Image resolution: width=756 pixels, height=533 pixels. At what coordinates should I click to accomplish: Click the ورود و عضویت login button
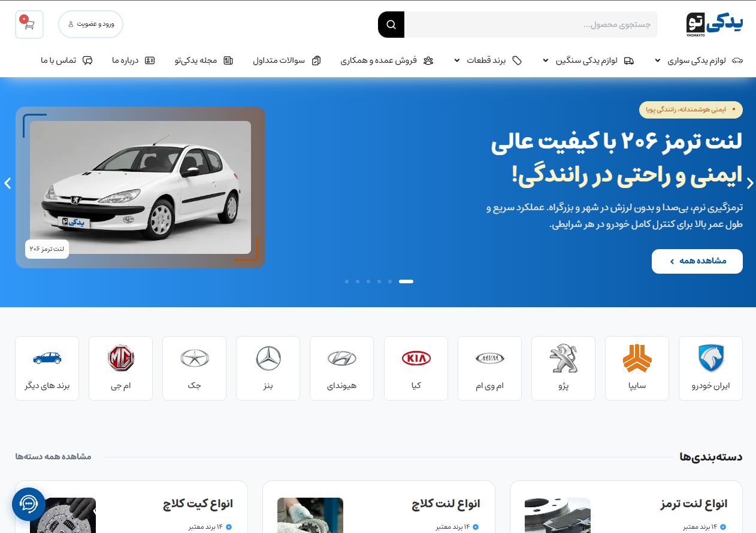tap(91, 25)
